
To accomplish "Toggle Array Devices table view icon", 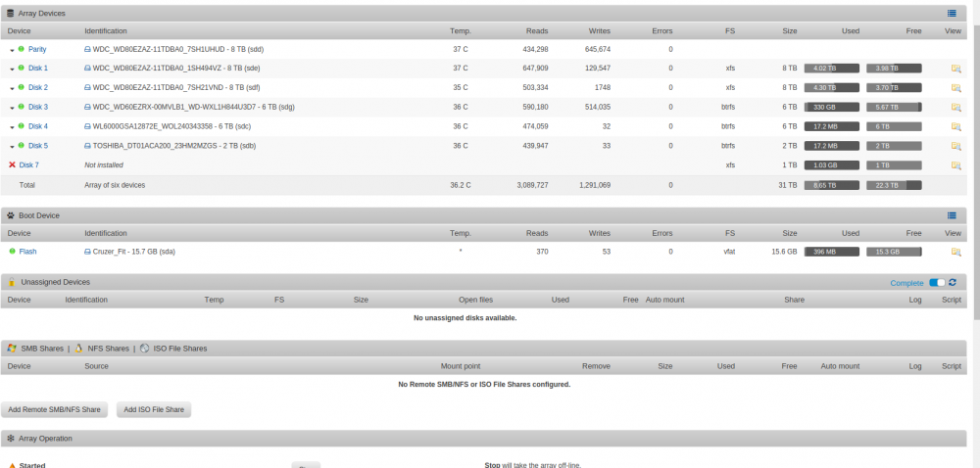I will pyautogui.click(x=952, y=13).
